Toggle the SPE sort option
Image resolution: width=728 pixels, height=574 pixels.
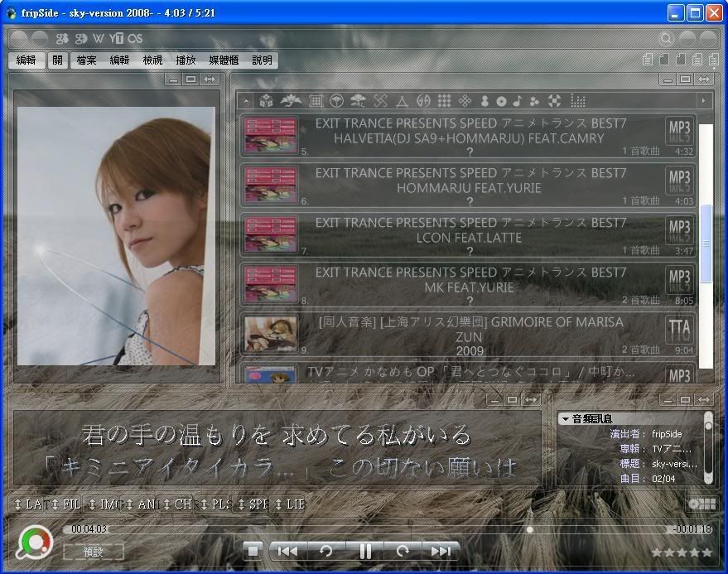point(253,504)
